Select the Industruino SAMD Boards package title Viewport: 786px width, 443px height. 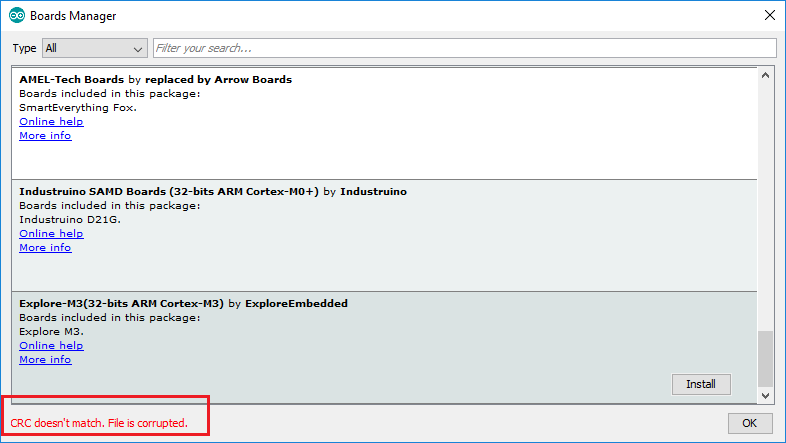tap(169, 191)
